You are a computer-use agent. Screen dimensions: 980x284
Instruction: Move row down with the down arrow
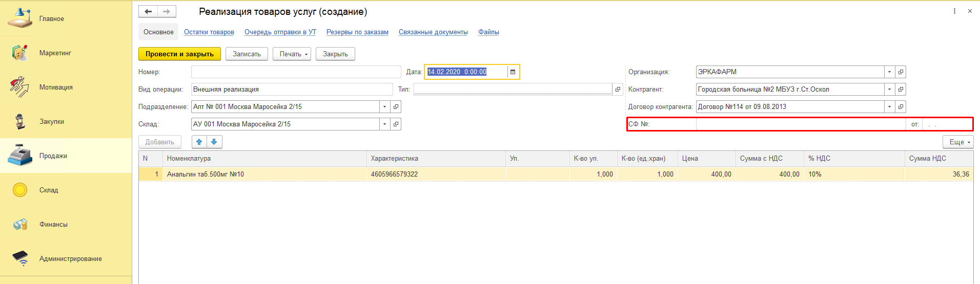(x=214, y=142)
